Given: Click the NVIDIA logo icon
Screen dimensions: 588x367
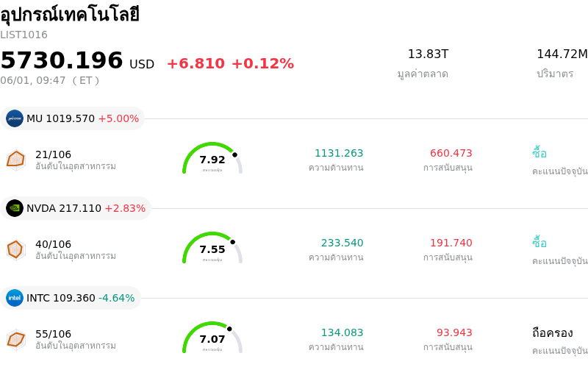Looking at the screenshot, I should pos(15,208).
